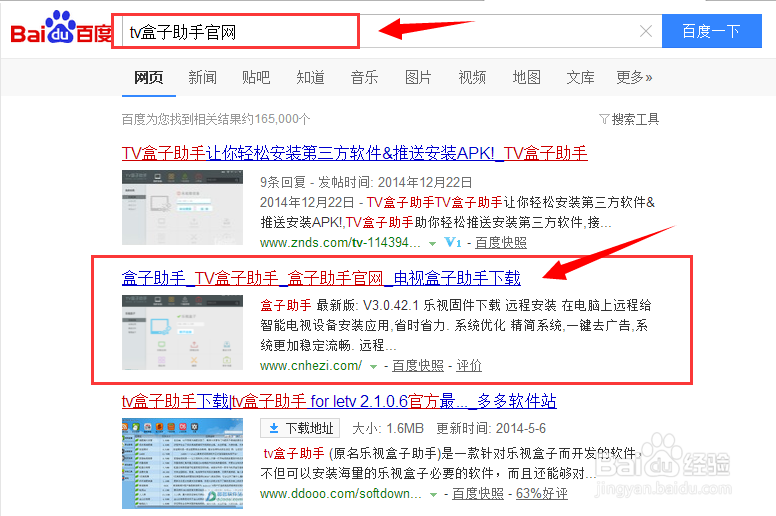Switch to the 文库 tab
The image size is (776, 516).
(581, 78)
